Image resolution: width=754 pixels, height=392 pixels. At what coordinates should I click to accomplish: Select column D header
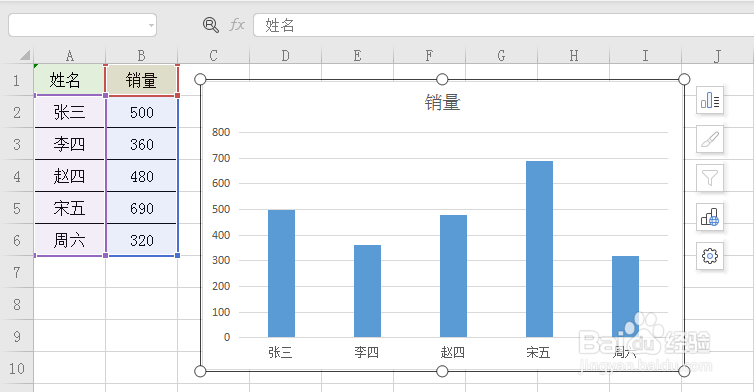coord(286,56)
